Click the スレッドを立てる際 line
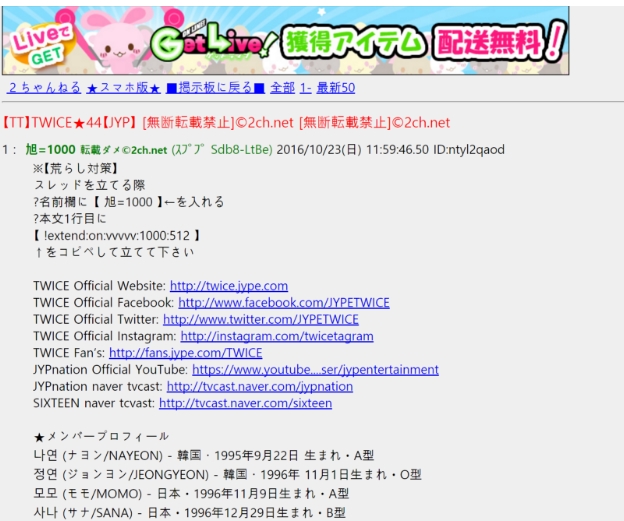624x521 pixels. pos(90,185)
